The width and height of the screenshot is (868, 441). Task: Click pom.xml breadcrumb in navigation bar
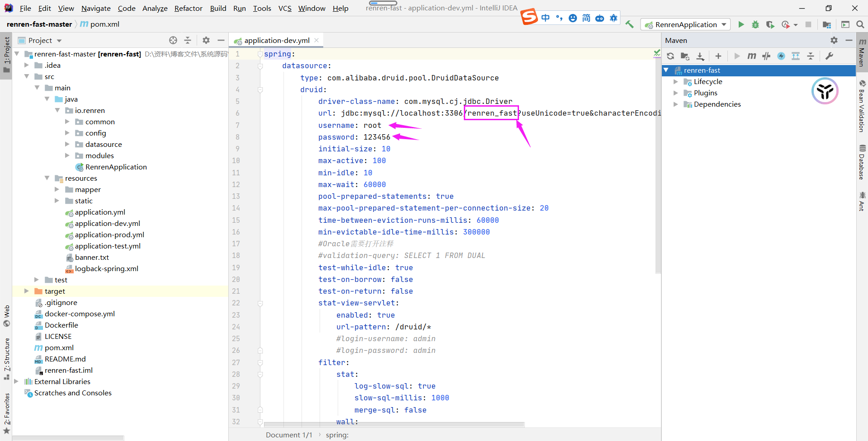point(99,24)
